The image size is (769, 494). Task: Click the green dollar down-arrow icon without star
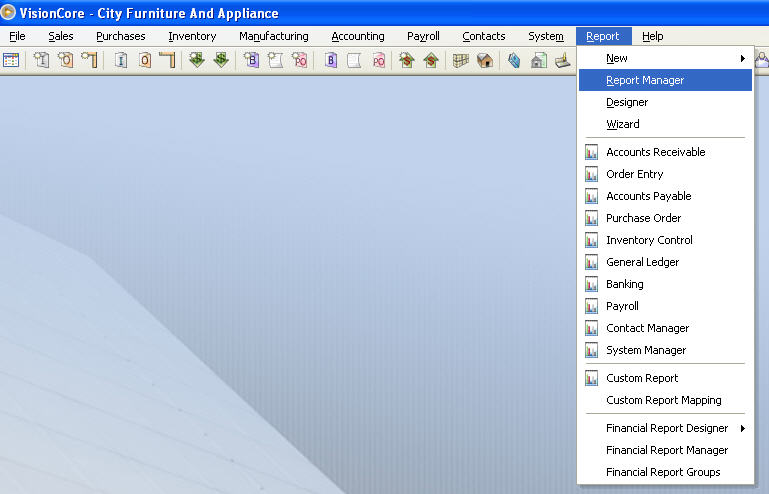point(221,60)
